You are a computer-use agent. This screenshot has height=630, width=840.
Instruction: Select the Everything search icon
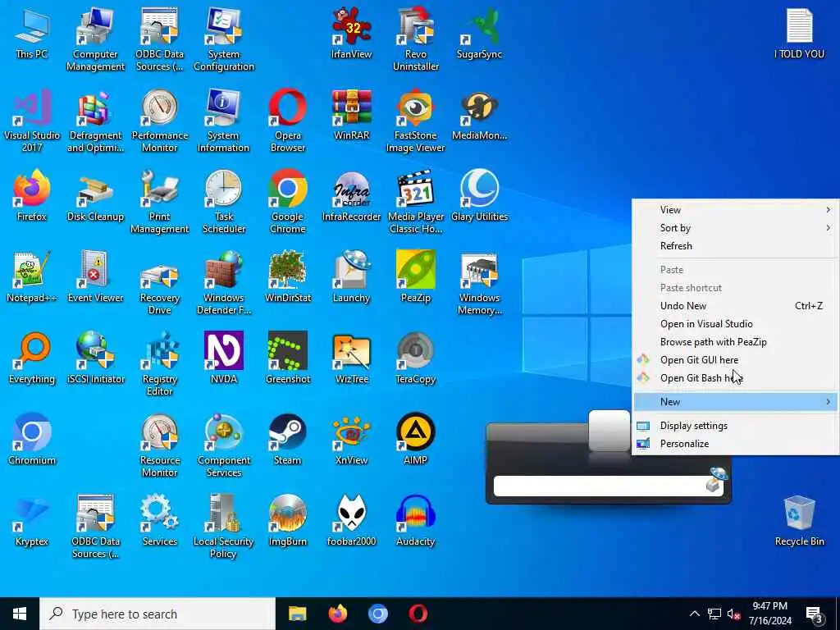pos(32,358)
